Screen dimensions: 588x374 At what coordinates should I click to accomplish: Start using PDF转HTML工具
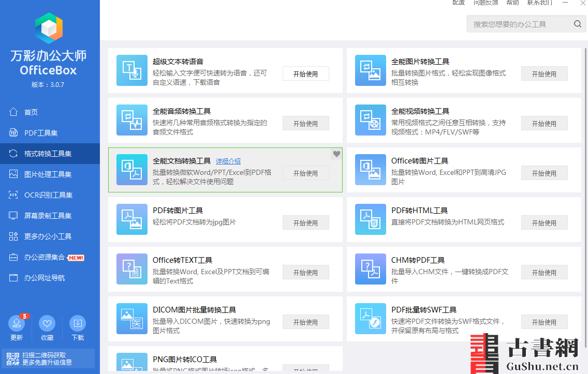[x=544, y=222]
